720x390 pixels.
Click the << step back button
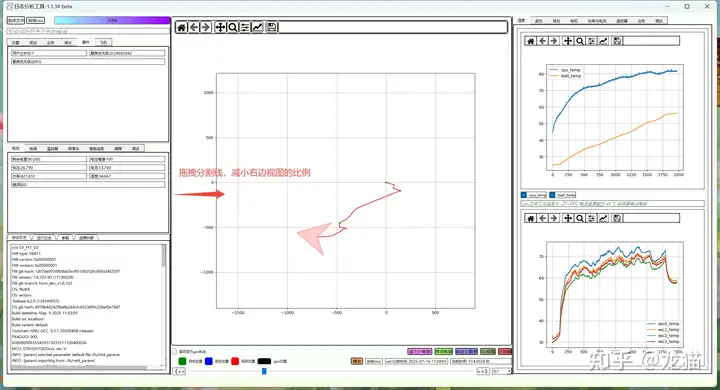coord(180,371)
